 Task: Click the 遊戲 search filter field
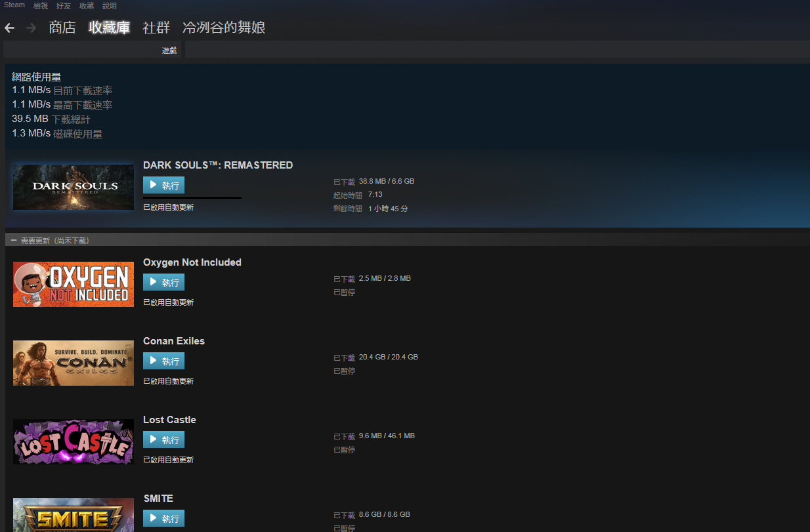92,50
